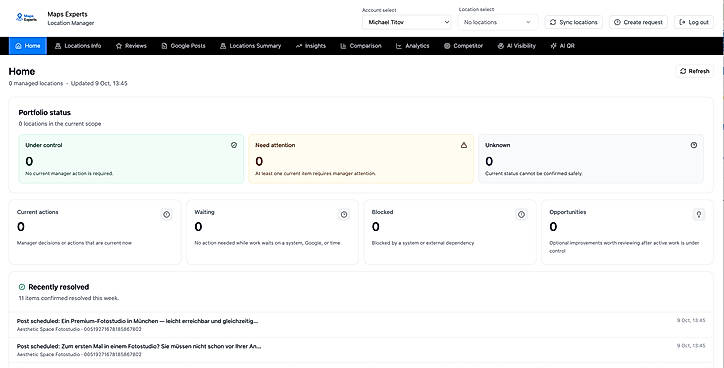Click the lightbulb icon on Opportunities card
This screenshot has width=724, height=368.
pos(699,215)
